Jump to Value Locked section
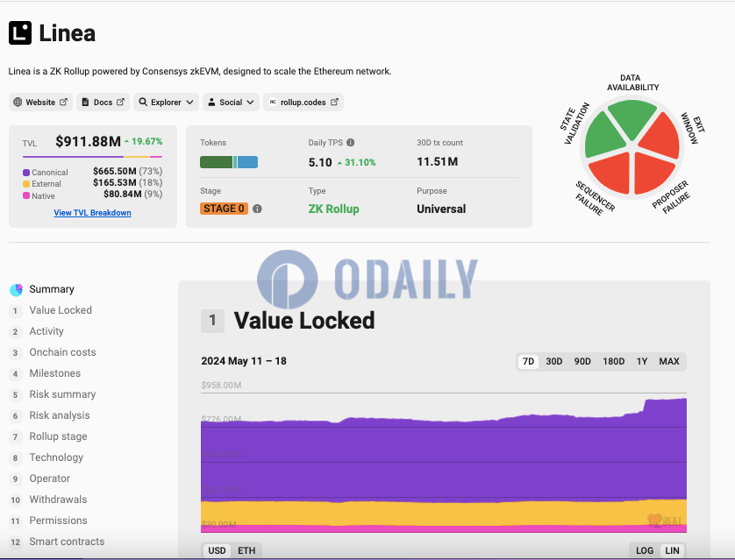735x560 pixels. (61, 310)
